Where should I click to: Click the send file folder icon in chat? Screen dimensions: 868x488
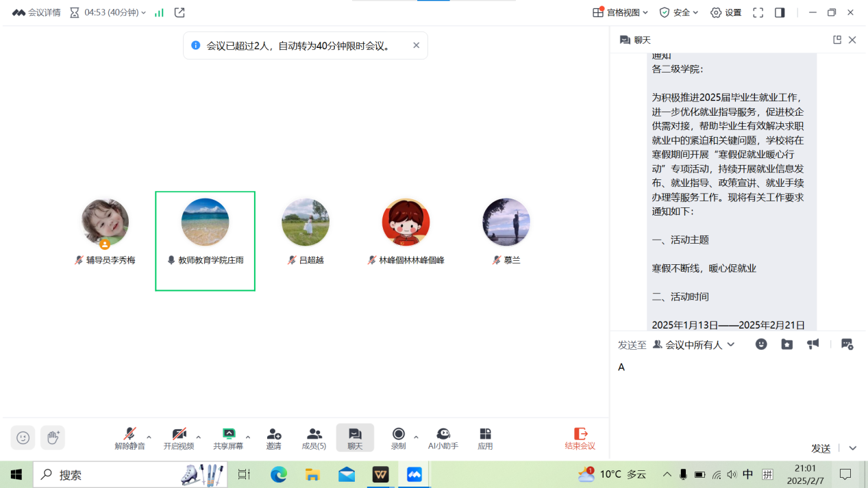tap(786, 344)
